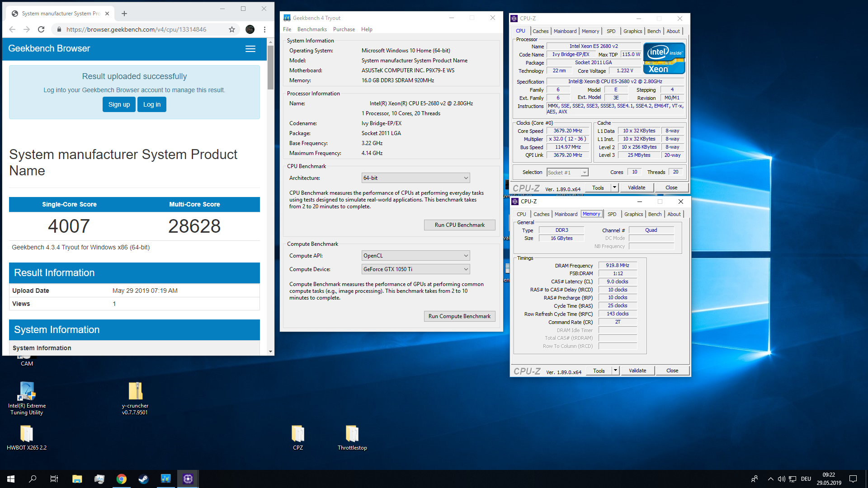Switch to Bench tab in upper CPU-Z

654,31
